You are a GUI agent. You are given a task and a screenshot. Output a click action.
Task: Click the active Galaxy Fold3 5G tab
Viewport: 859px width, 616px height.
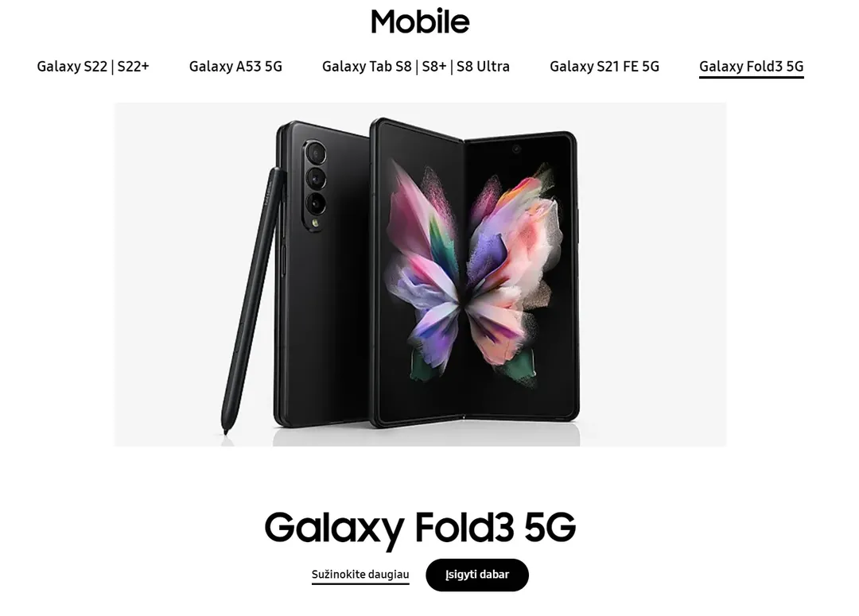751,67
